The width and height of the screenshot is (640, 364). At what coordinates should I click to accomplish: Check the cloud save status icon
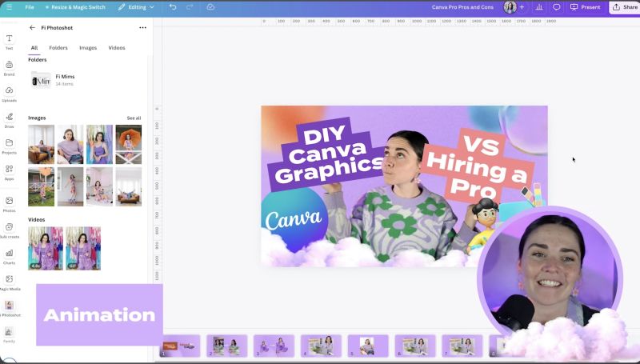pos(210,7)
